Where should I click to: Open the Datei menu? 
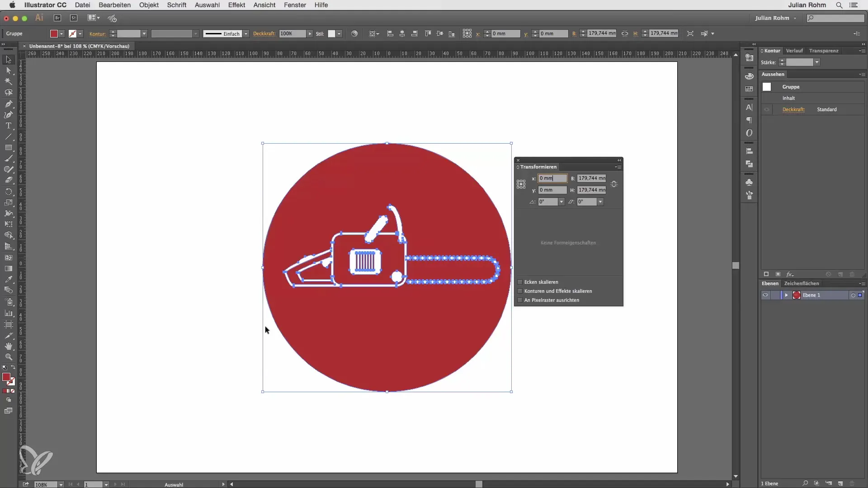point(83,5)
